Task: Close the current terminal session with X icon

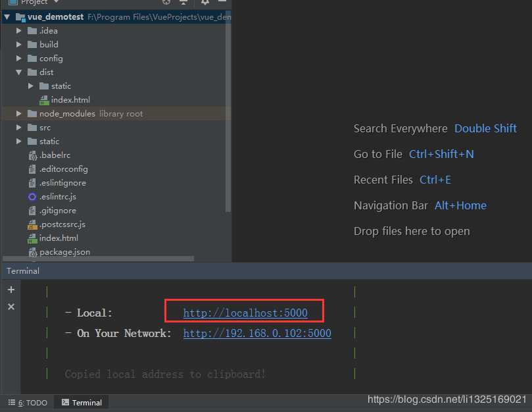Action: tap(11, 307)
